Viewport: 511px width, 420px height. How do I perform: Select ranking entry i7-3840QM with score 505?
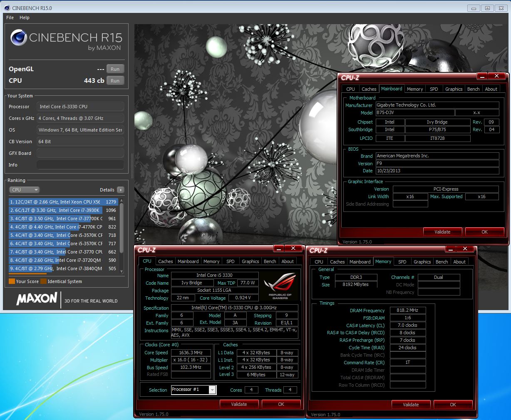click(x=63, y=268)
